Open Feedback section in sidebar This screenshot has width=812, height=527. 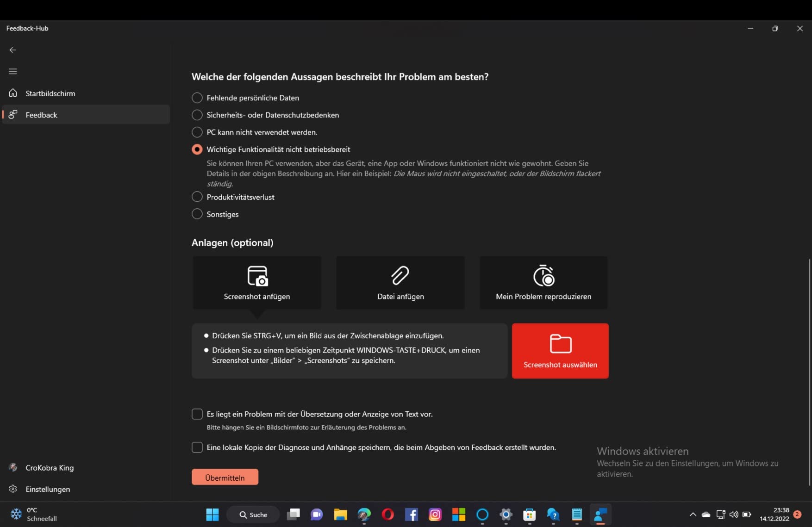[x=86, y=115]
